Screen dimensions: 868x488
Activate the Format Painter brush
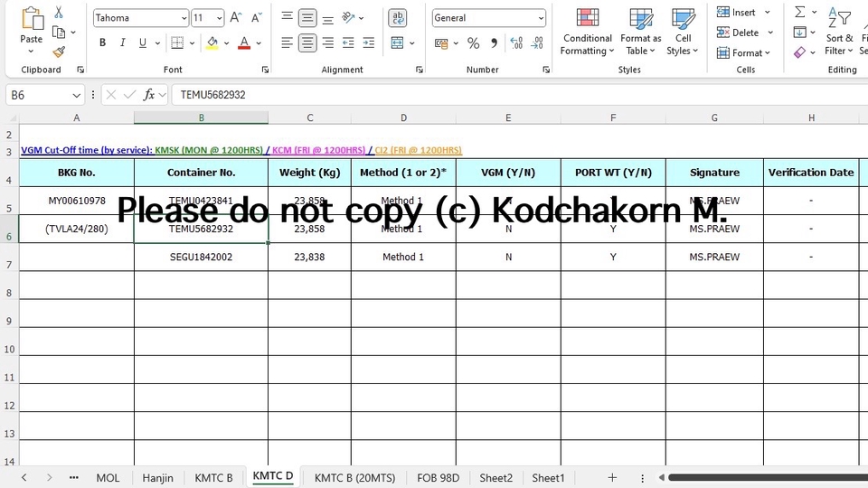[x=59, y=52]
